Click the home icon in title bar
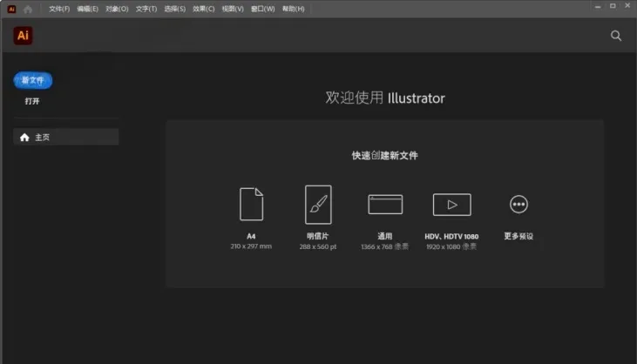Screen dimensions: 637x364 tap(28, 9)
